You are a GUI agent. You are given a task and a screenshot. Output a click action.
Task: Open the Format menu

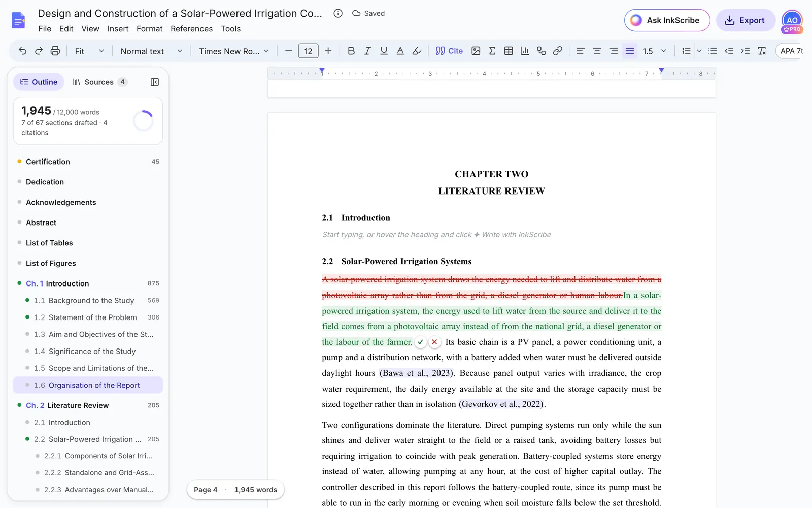tap(149, 29)
